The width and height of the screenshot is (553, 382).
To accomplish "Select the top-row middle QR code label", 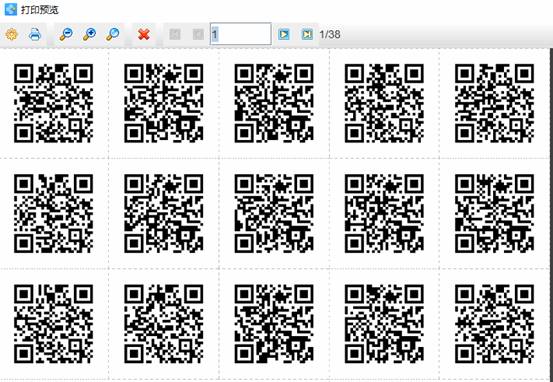I will pos(274,103).
